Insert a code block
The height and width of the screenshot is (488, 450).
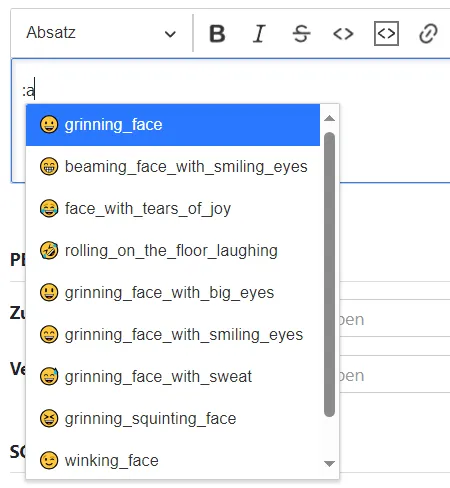386,33
